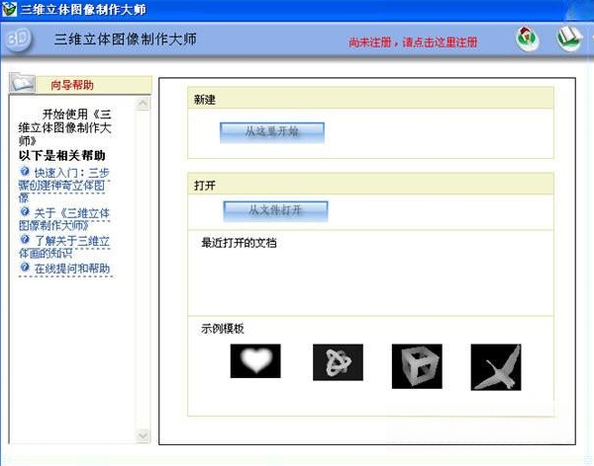This screenshot has height=466, width=594.
Task: Open the home icon in header
Action: click(527, 39)
